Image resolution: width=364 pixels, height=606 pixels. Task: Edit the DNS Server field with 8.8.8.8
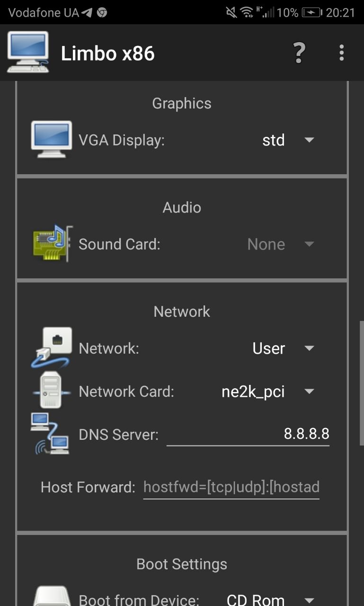point(248,434)
